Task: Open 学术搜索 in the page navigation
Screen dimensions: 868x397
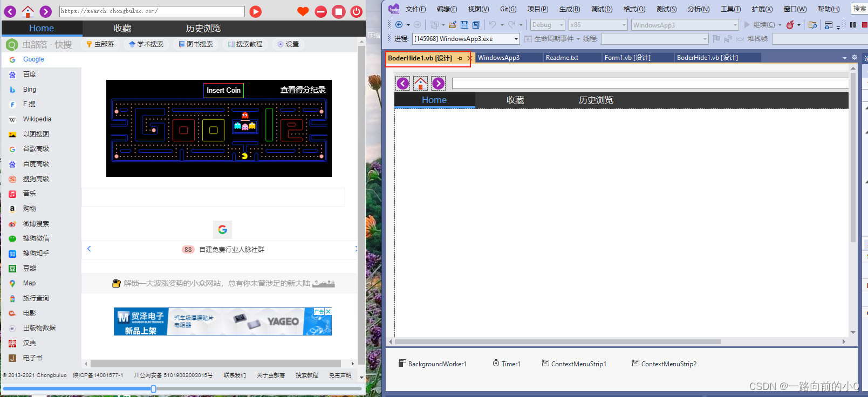Action: [146, 44]
